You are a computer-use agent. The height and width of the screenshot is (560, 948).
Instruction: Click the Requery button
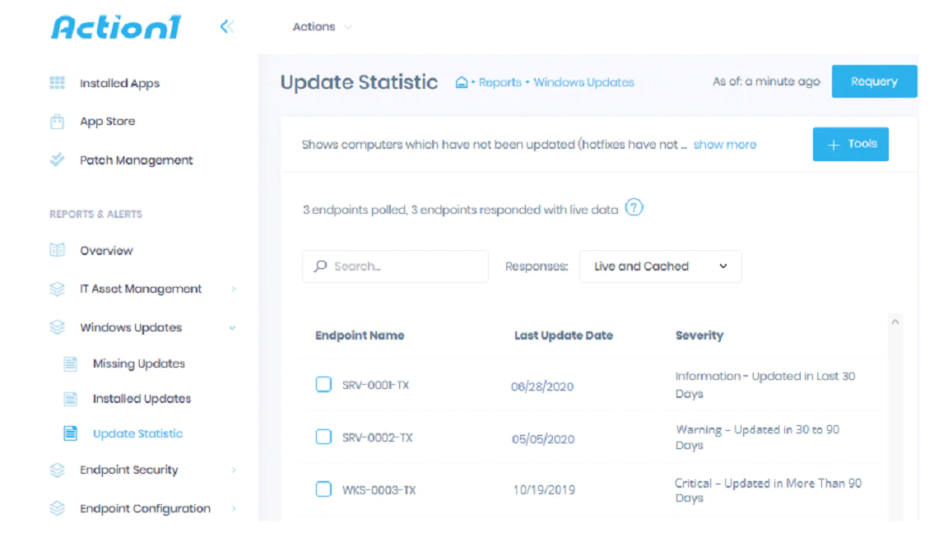click(874, 81)
